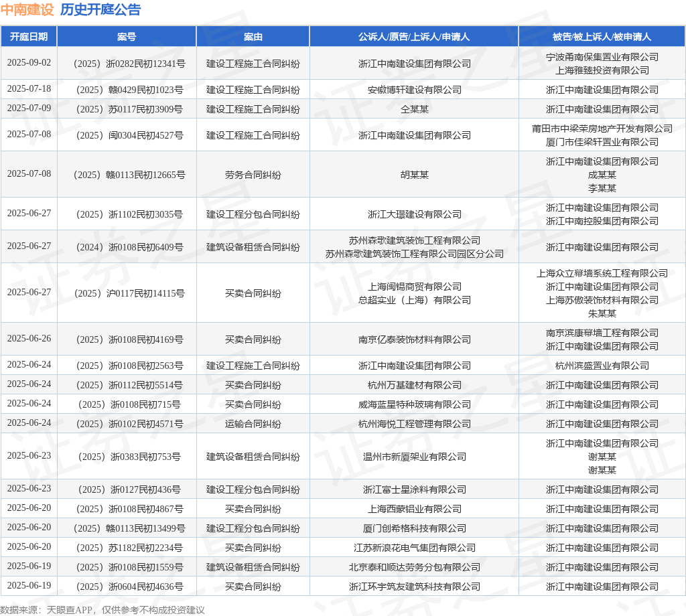
Task: Click the 中南建设 title text
Action: [27, 9]
